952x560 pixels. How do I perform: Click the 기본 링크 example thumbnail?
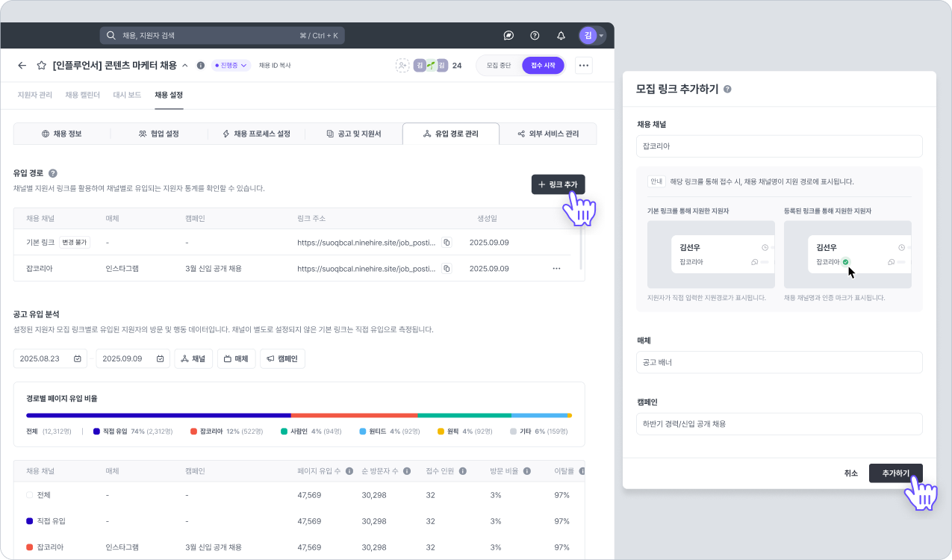[711, 255]
